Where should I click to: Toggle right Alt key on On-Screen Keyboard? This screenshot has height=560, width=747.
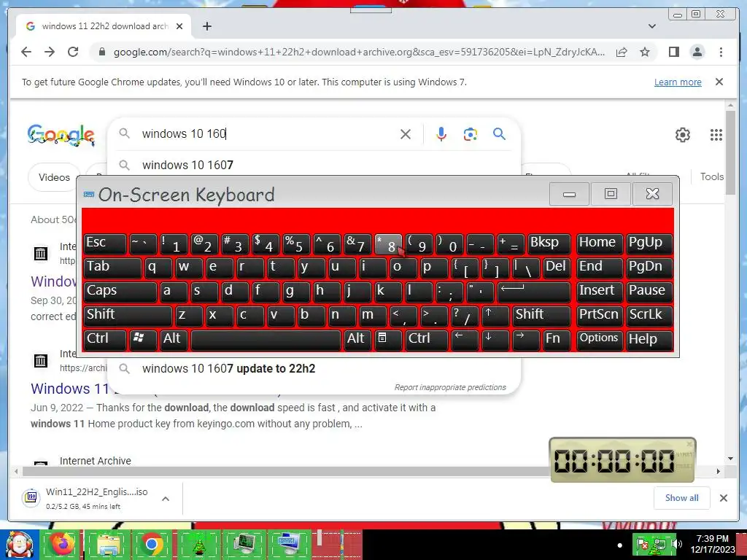tap(357, 340)
